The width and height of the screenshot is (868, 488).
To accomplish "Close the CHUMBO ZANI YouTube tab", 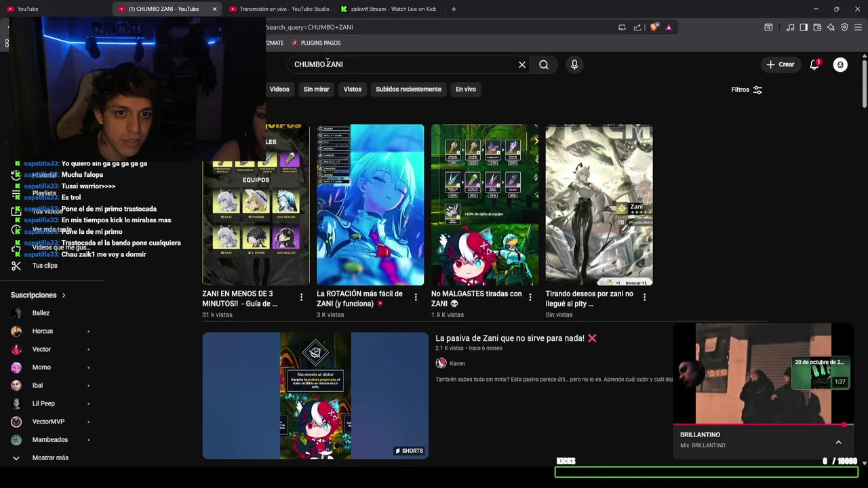I will [215, 9].
